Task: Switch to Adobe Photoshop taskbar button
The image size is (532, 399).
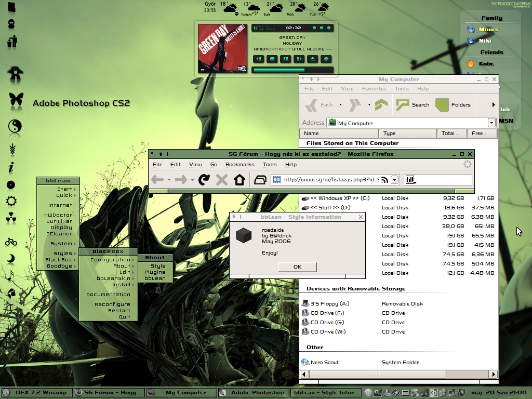Action: (x=254, y=393)
